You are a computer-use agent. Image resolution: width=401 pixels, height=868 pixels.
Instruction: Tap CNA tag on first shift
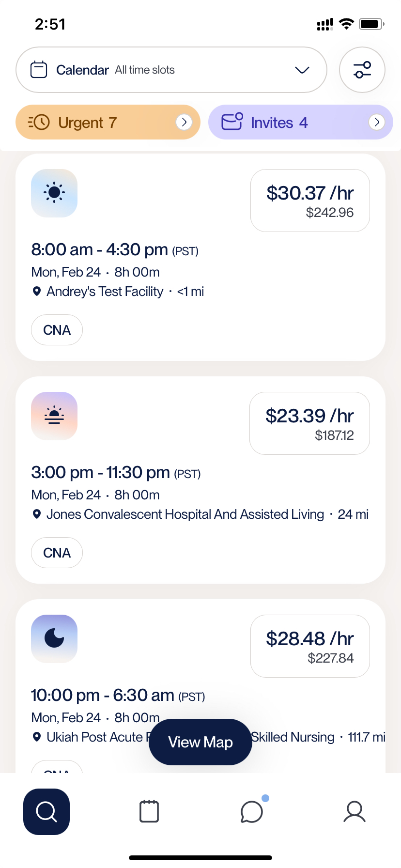[x=57, y=330]
